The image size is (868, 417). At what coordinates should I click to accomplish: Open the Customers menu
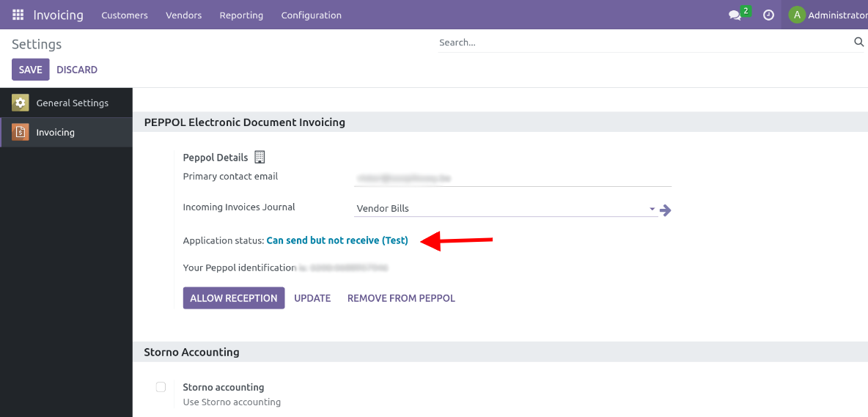click(x=125, y=15)
